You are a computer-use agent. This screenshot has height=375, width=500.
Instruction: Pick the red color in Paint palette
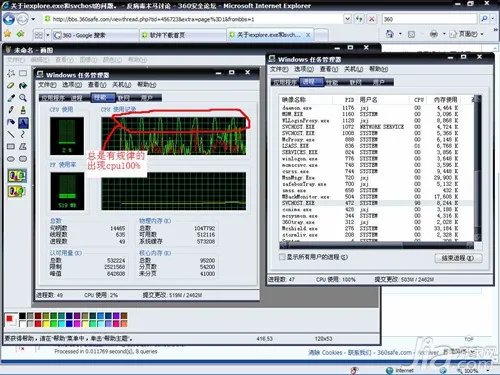(38, 323)
